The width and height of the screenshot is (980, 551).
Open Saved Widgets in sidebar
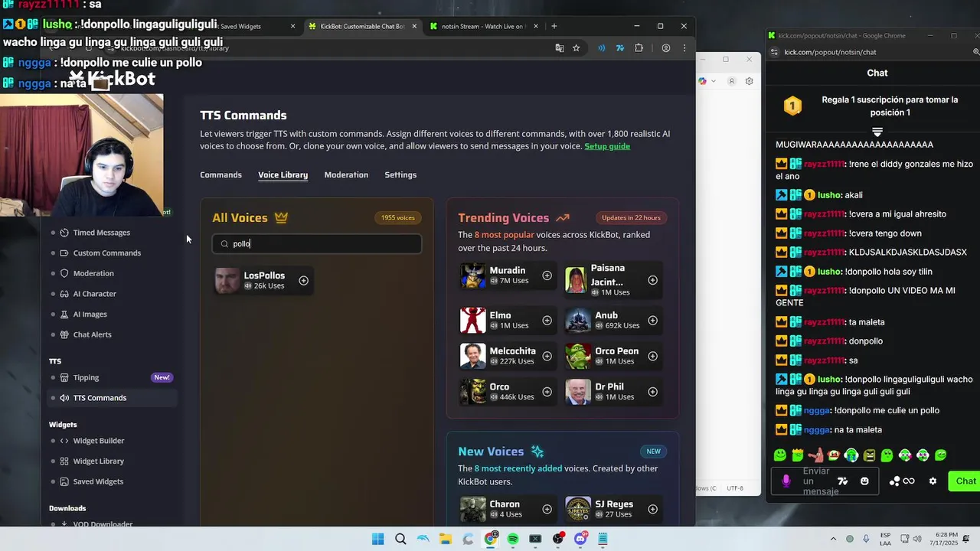[98, 481]
